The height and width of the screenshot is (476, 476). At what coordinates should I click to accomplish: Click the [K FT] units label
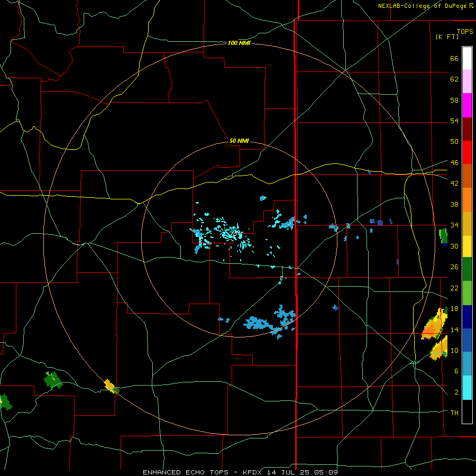click(447, 36)
